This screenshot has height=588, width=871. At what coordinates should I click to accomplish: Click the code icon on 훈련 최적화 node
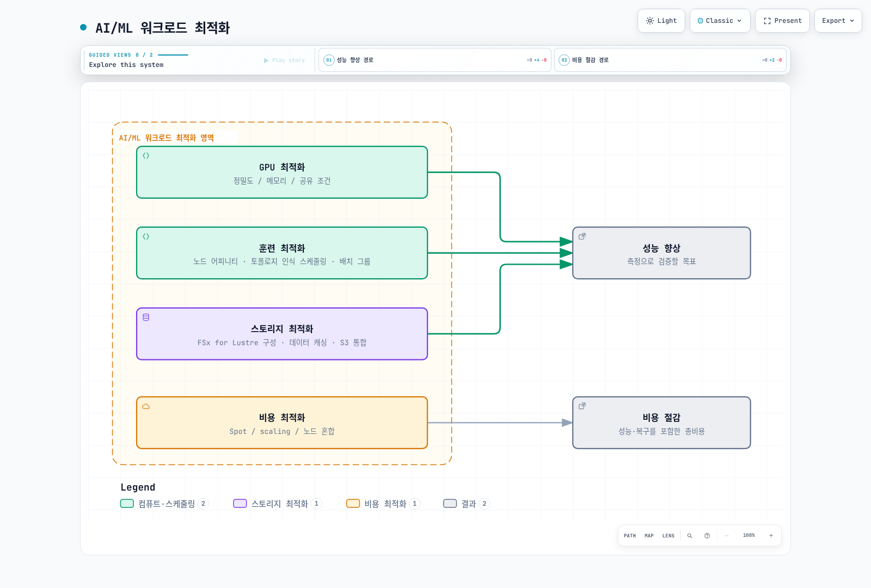[146, 236]
